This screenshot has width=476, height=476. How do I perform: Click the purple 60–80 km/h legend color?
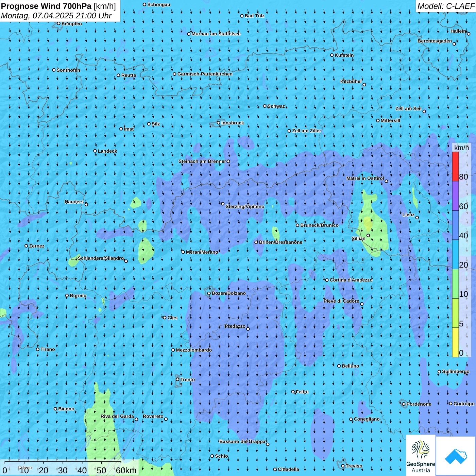point(455,196)
